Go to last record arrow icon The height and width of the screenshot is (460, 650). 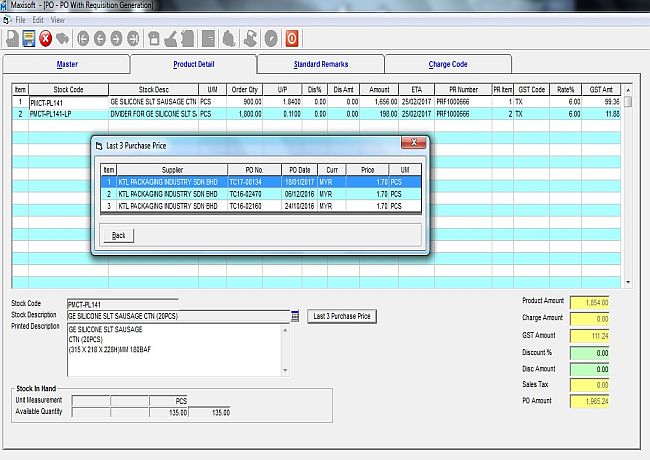click(134, 39)
